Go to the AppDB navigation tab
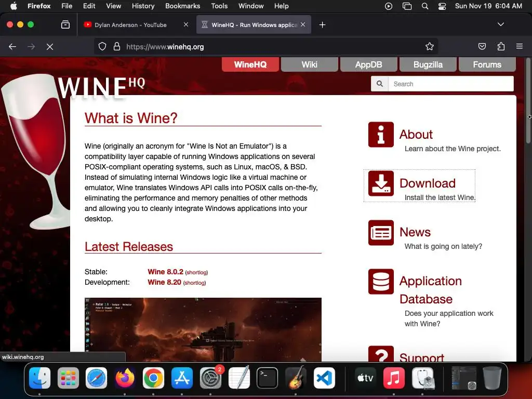The width and height of the screenshot is (532, 399). pos(368,64)
